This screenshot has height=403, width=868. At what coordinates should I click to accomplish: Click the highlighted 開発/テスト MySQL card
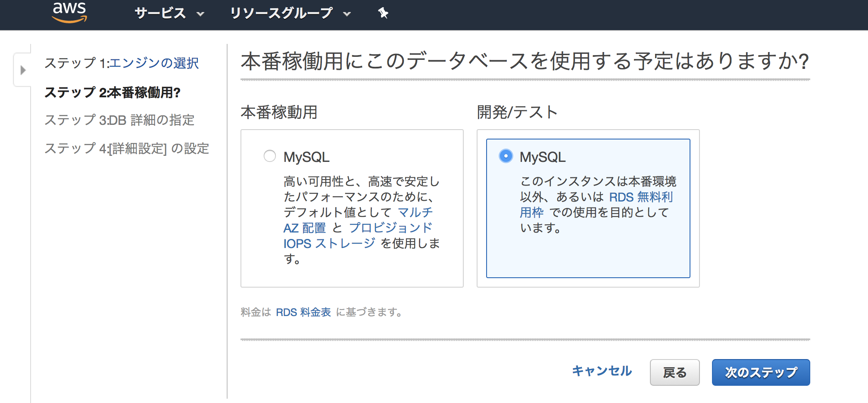[588, 208]
